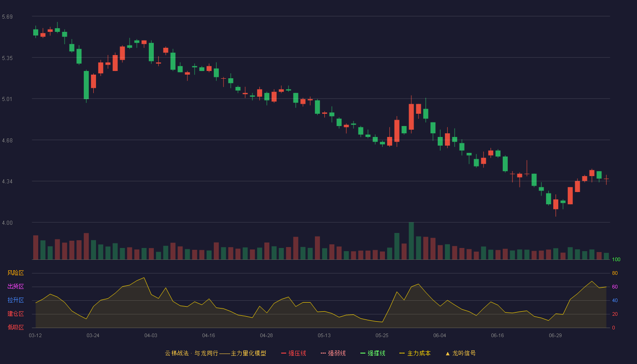Click the 20 indicator axis value
Viewport: 637px width, 364px height.
click(x=615, y=314)
